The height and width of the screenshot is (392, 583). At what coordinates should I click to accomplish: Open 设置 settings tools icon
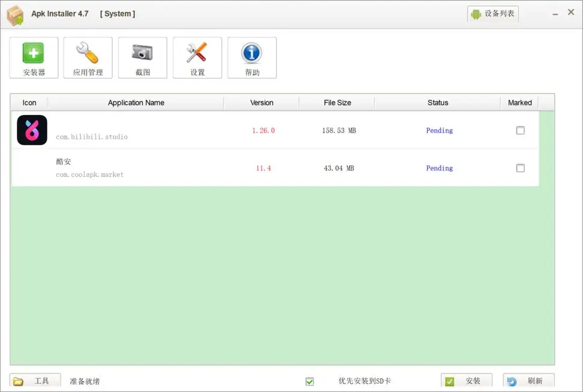coord(197,58)
